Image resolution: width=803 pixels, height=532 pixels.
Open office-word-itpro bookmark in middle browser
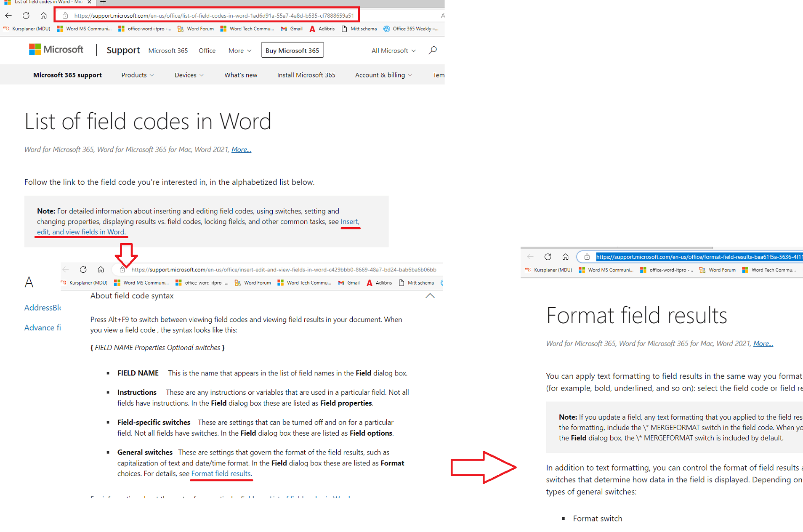202,283
